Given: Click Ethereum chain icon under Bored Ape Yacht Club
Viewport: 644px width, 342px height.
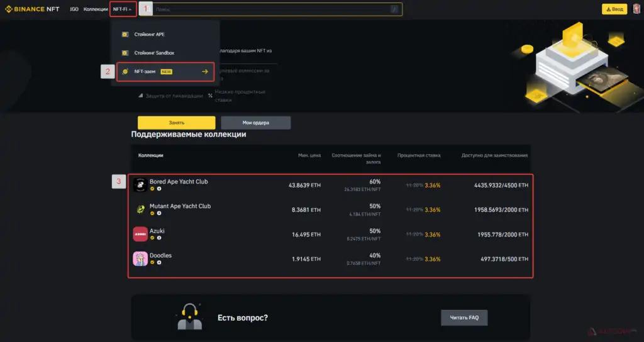Looking at the screenshot, I should click(x=159, y=189).
